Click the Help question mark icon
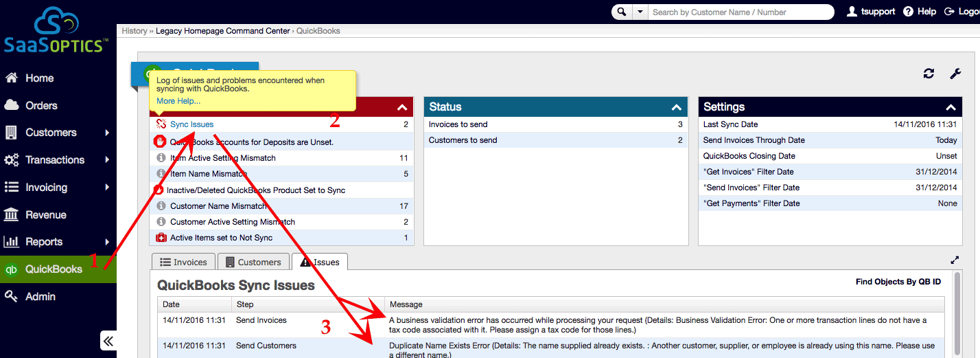This screenshot has width=980, height=358. (x=909, y=12)
